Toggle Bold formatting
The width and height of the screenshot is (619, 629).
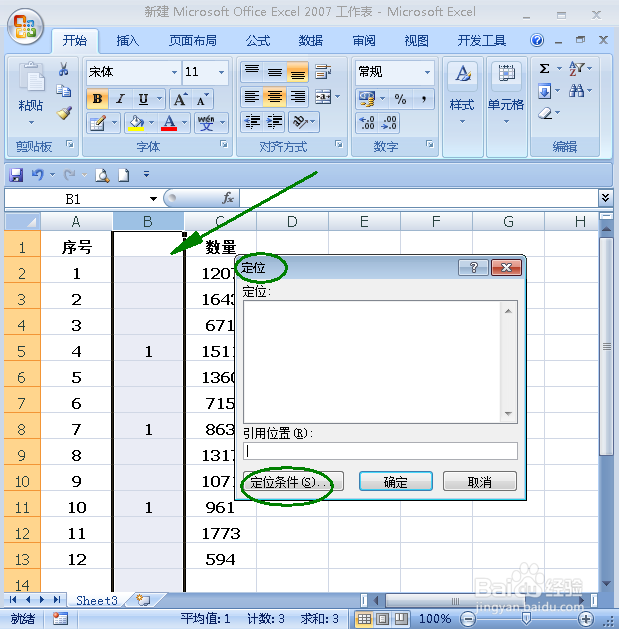[97, 99]
